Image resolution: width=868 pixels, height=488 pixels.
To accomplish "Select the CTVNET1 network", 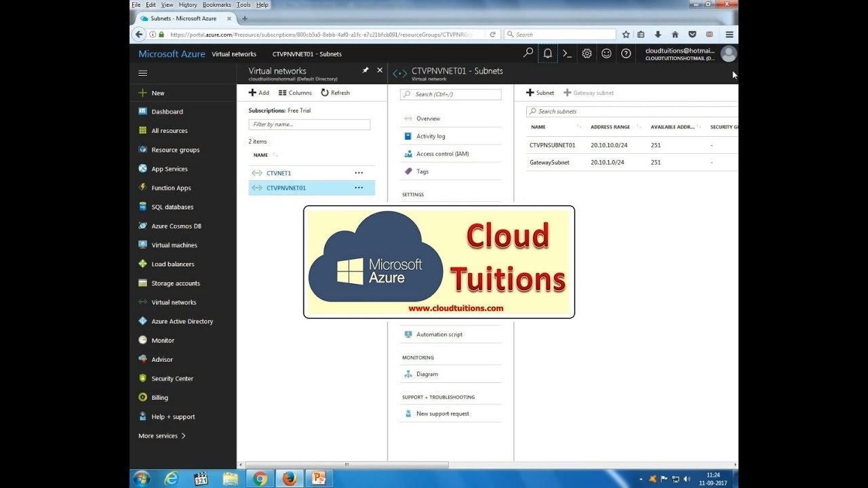I will (x=279, y=173).
